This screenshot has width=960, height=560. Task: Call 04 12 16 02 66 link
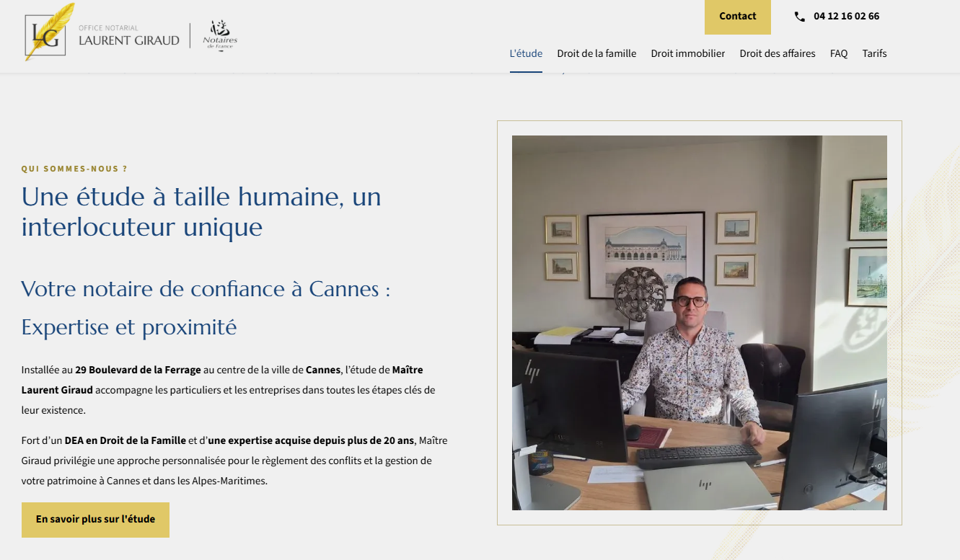[x=846, y=17]
